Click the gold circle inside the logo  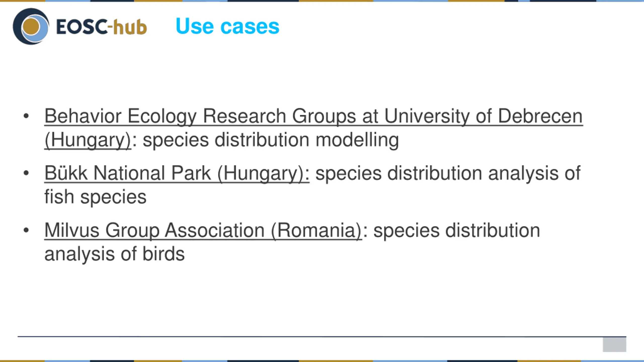coord(31,26)
